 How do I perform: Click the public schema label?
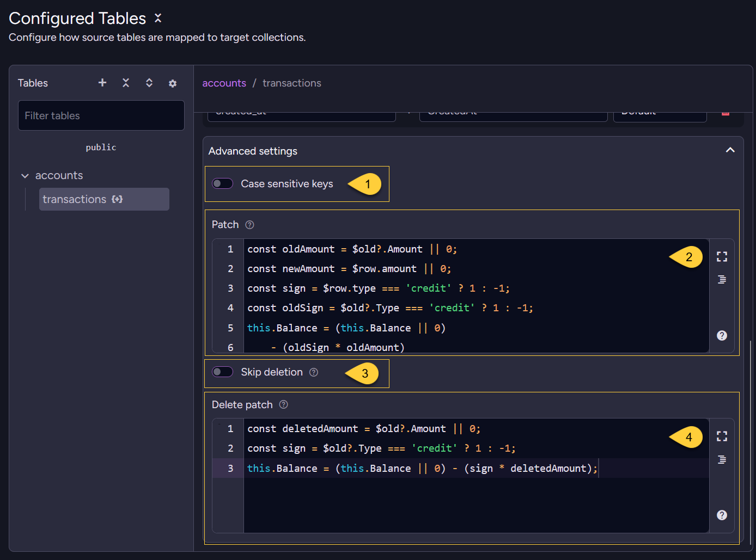(101, 147)
